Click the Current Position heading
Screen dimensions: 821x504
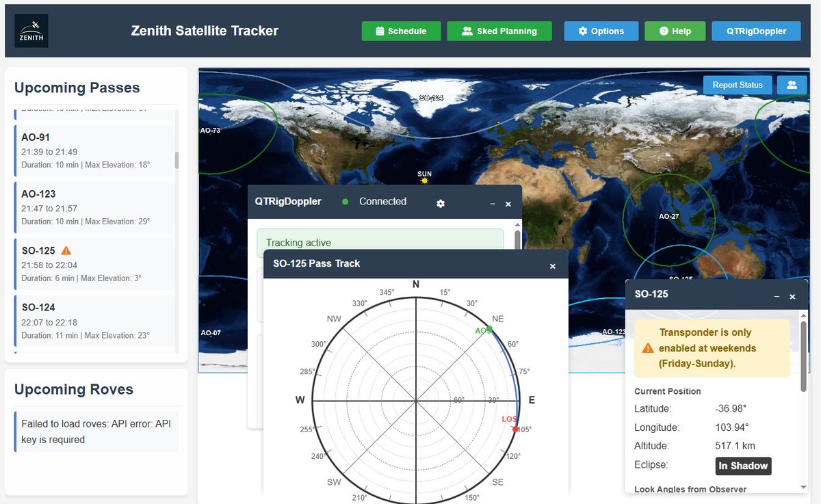pos(668,391)
